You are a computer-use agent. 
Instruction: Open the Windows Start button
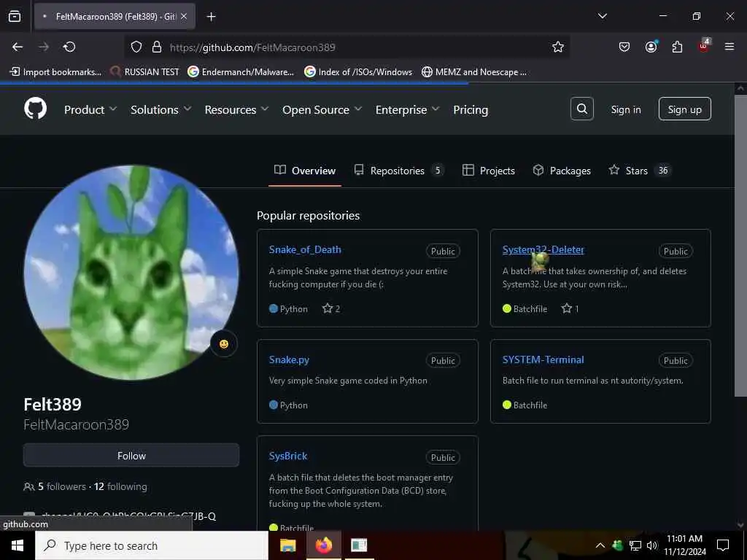[18, 545]
